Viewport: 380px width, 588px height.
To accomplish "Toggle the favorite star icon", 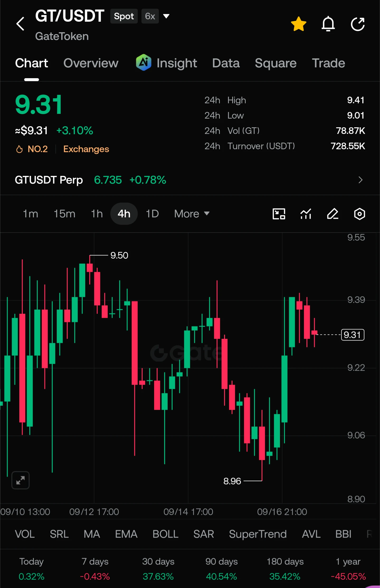I will coord(298,24).
